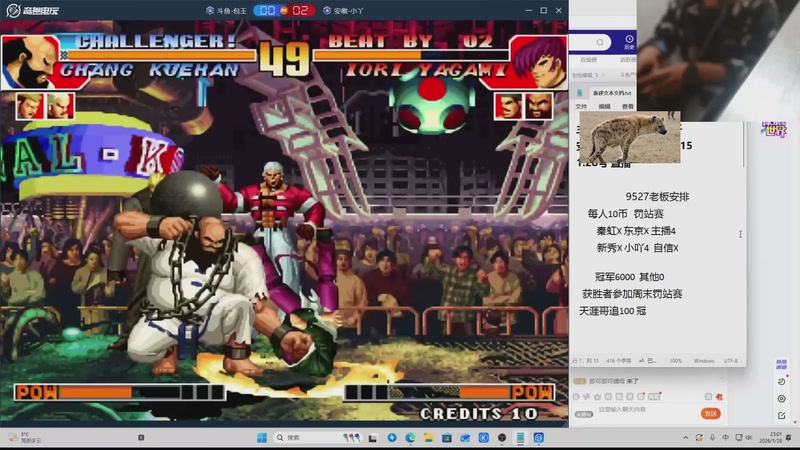800x450 pixels.
Task: Switch to the 在线榜 tab
Action: click(588, 60)
